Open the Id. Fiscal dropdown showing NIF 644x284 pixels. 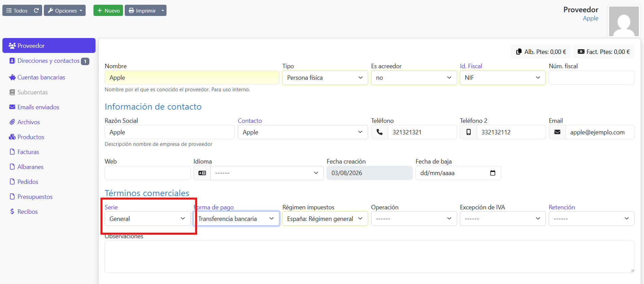tap(503, 78)
